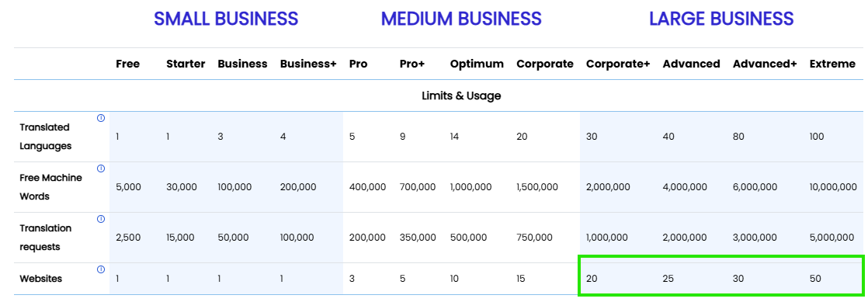
Task: Click info icon beside Free Machine Words
Action: coord(101,168)
